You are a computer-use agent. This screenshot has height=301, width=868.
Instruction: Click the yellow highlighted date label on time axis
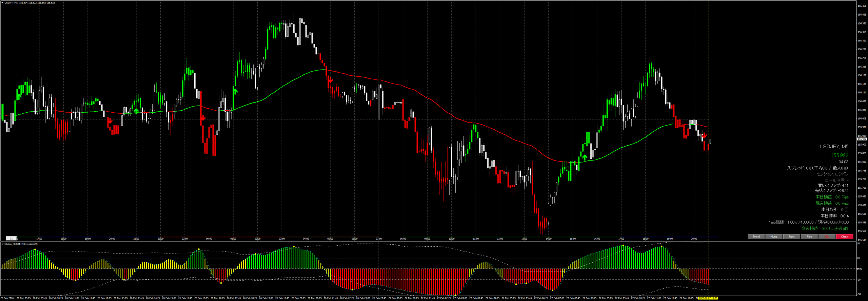708,298
